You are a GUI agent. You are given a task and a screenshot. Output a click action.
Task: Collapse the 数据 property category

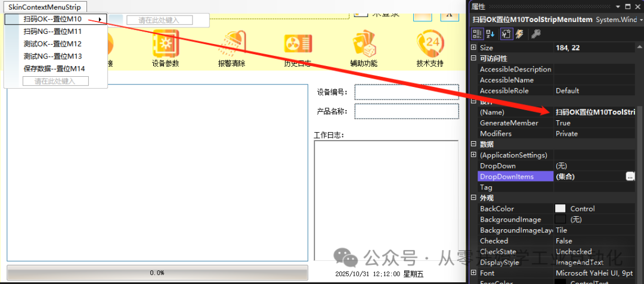(x=473, y=144)
